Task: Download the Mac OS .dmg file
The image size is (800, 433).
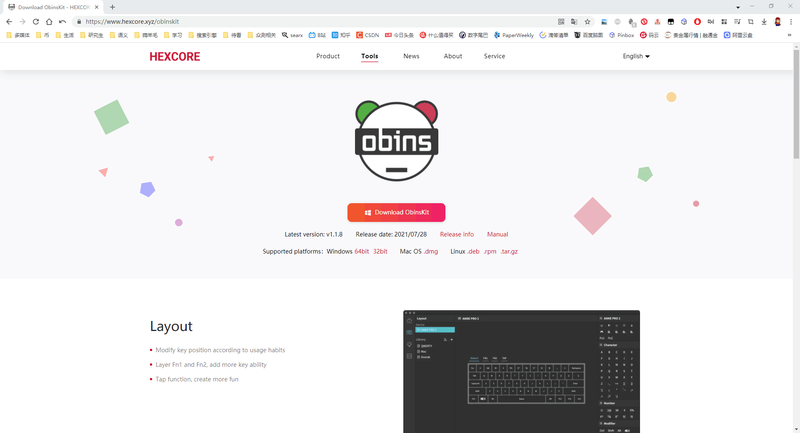Action: 431,251
